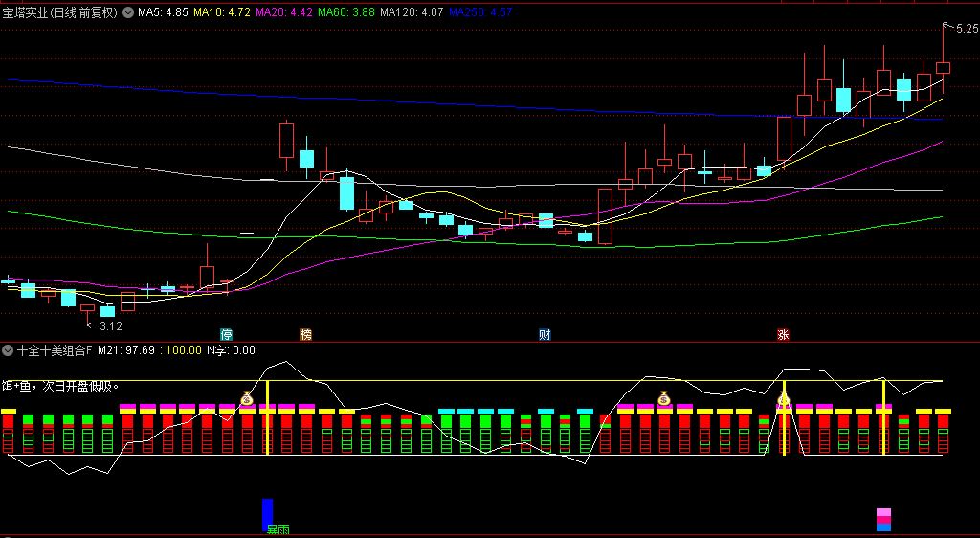Click the first money bag signal icon
980x538 pixels.
point(248,397)
